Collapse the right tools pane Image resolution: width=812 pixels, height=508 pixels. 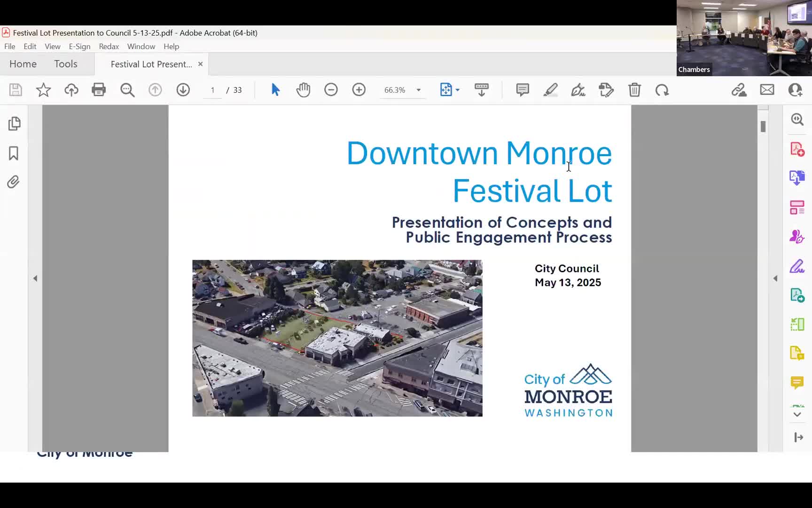(x=797, y=437)
